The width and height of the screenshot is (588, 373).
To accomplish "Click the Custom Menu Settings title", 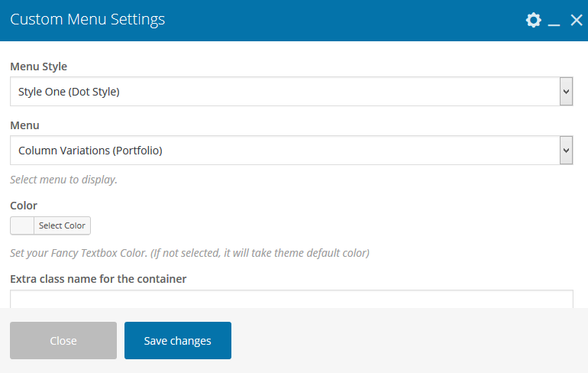I will click(x=87, y=20).
